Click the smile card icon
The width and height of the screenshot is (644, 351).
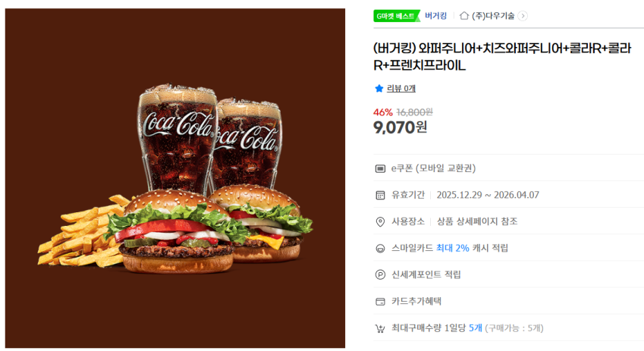[380, 249]
